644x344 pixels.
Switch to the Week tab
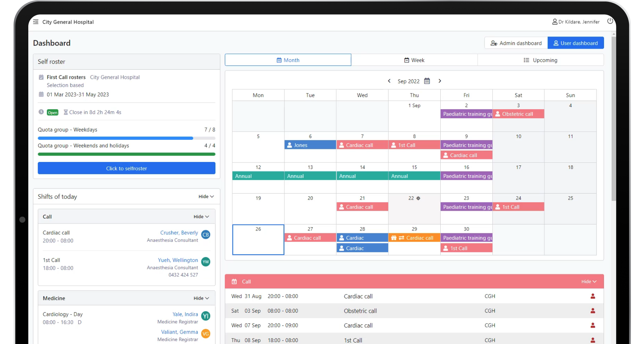click(x=414, y=60)
